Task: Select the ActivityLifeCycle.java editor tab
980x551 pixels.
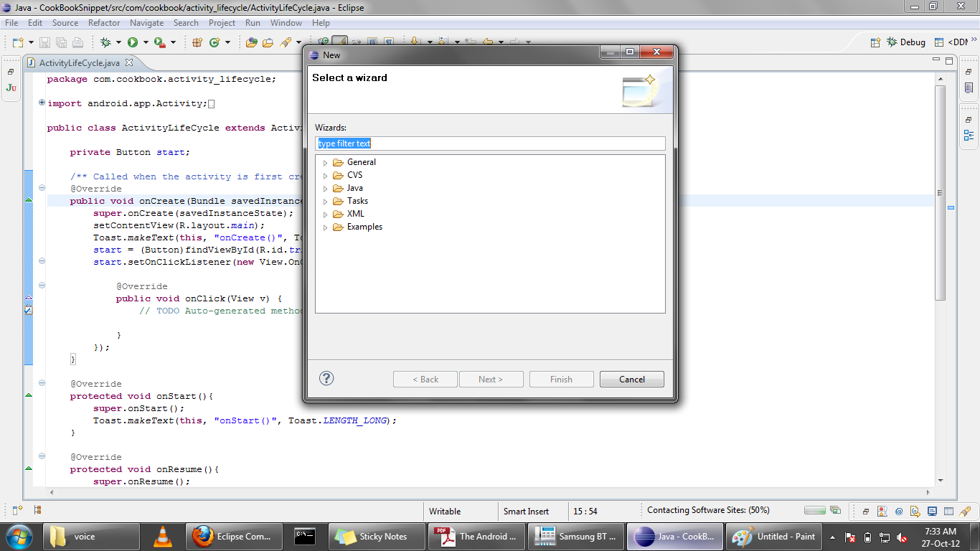Action: [x=79, y=63]
